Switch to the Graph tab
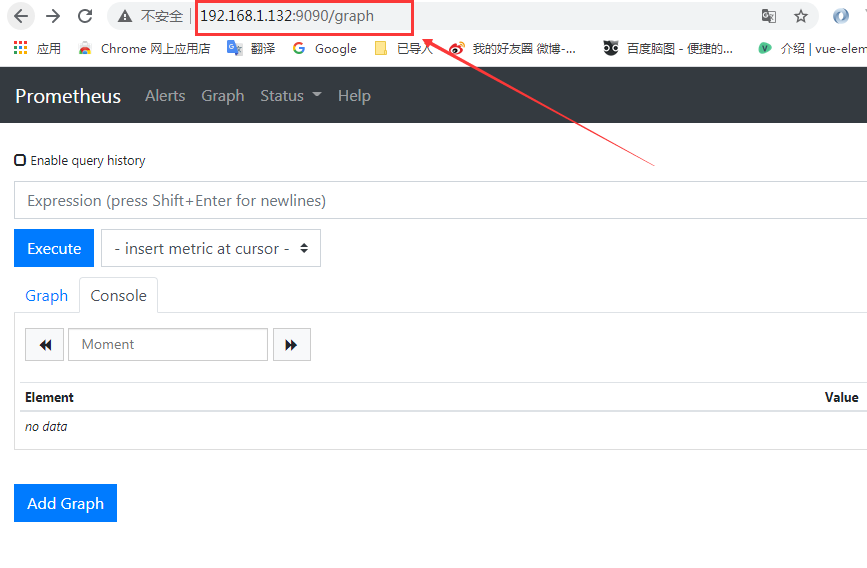 click(46, 295)
